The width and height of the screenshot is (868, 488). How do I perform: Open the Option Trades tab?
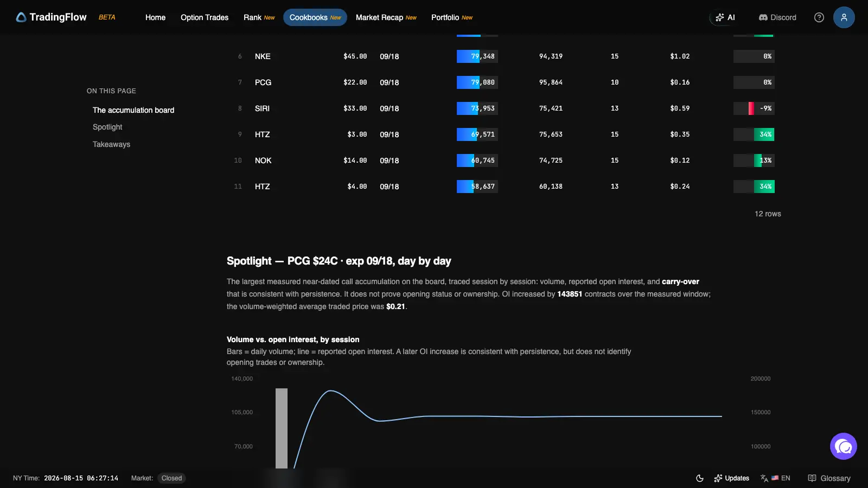pos(205,17)
